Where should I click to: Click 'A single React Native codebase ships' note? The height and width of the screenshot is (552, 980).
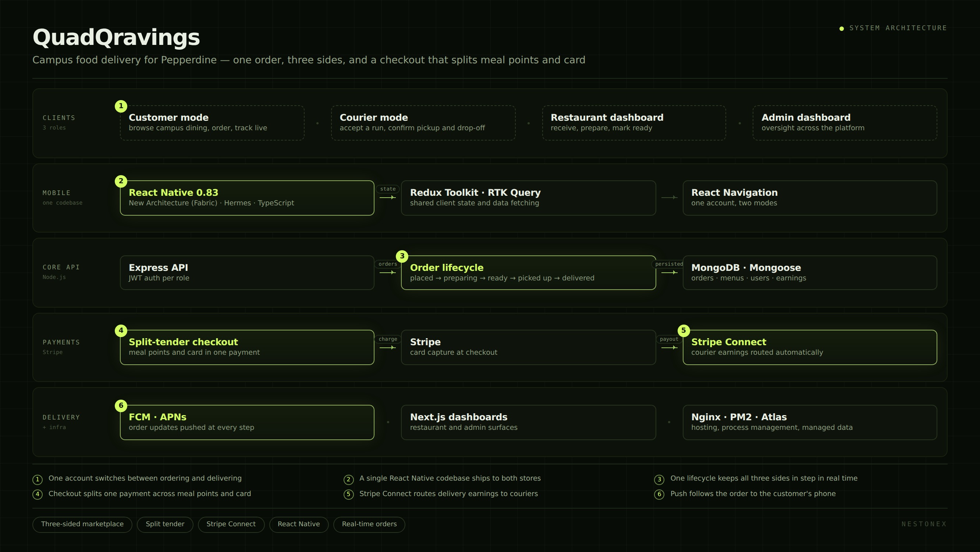(450, 478)
